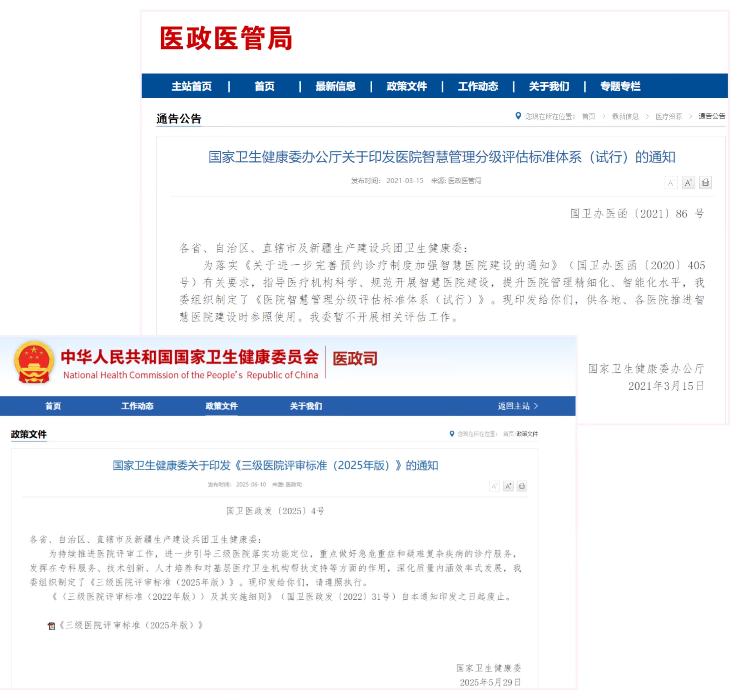The height and width of the screenshot is (700, 749).
Task: Open 关于我们 in 医政司 navigation bar
Action: pos(306,406)
